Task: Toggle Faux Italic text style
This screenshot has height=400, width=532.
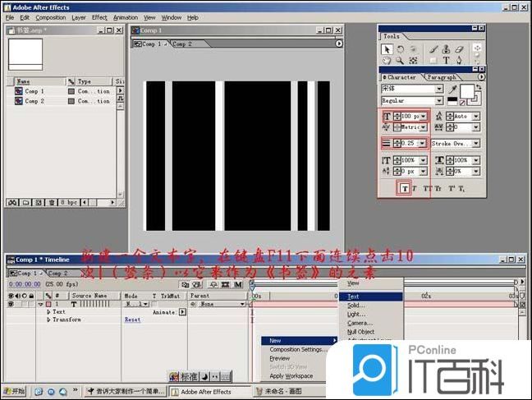Action: click(415, 189)
